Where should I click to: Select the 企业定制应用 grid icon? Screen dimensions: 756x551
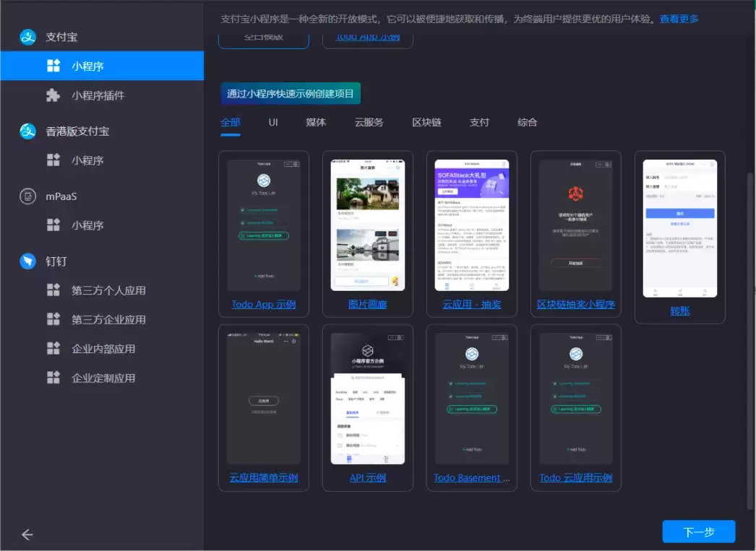coord(53,378)
